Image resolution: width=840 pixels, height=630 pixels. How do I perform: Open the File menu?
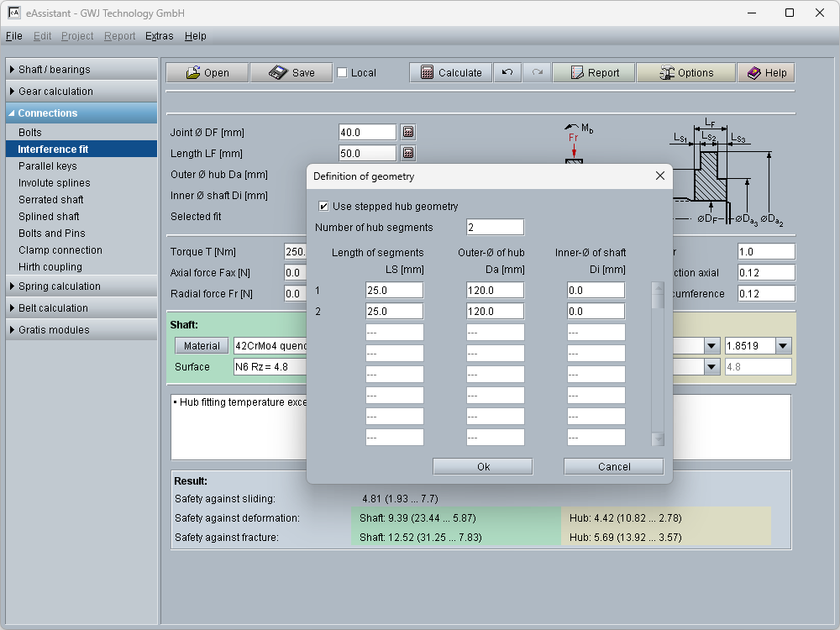[13, 36]
